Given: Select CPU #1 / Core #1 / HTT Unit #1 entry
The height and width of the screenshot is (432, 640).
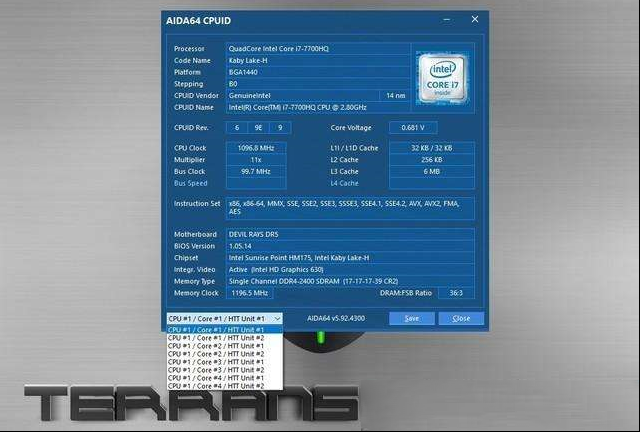Looking at the screenshot, I should [x=224, y=330].
